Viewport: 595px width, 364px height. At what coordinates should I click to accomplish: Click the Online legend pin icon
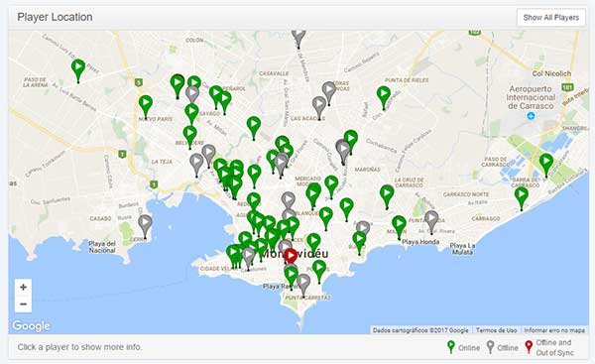tap(451, 347)
